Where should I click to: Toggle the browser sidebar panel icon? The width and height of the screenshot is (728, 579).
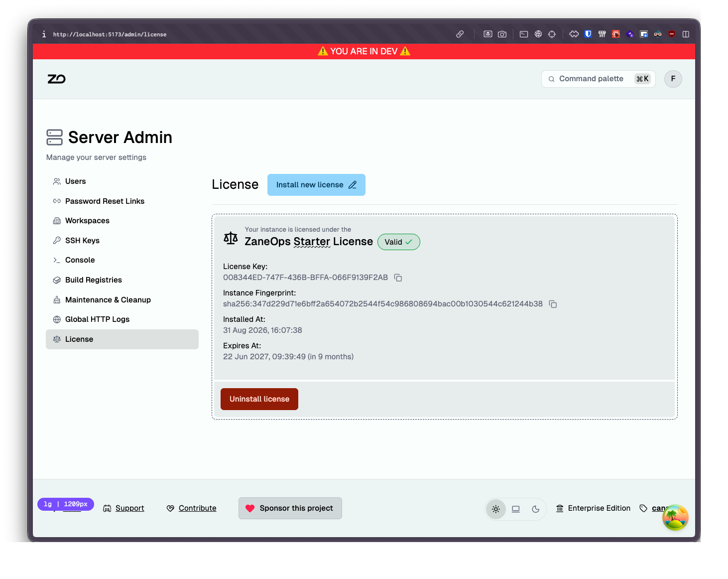(x=686, y=34)
